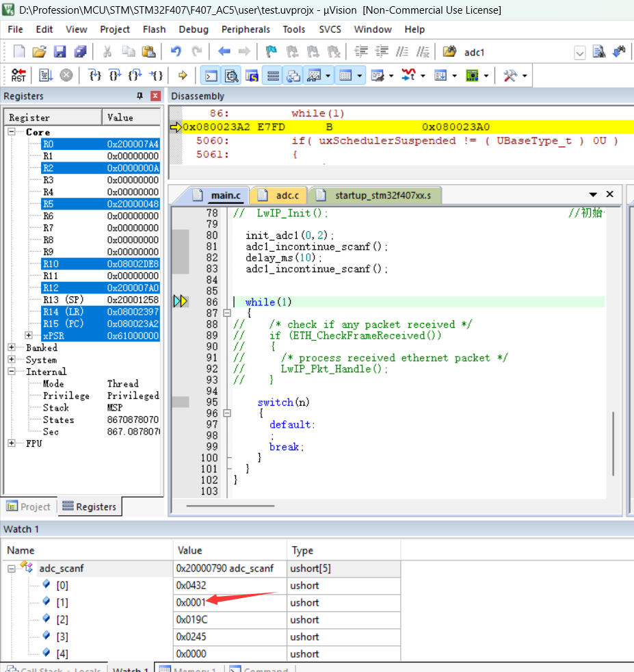The height and width of the screenshot is (672, 634).
Task: Toggle the Registers Window icon
Action: click(273, 76)
